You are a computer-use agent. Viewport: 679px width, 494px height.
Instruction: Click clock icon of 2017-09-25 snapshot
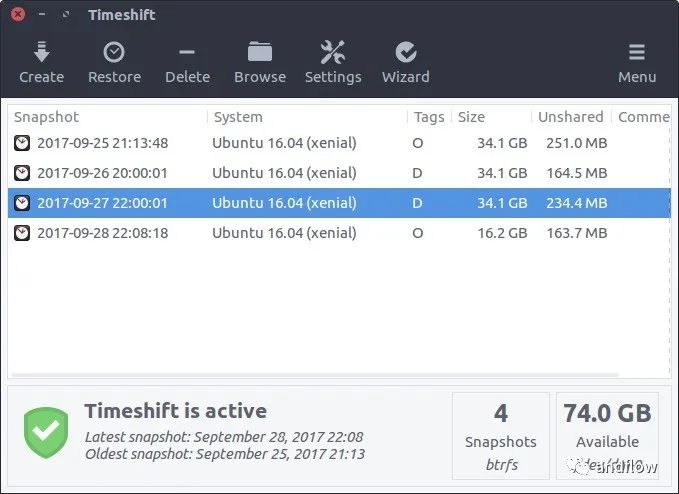(x=22, y=143)
